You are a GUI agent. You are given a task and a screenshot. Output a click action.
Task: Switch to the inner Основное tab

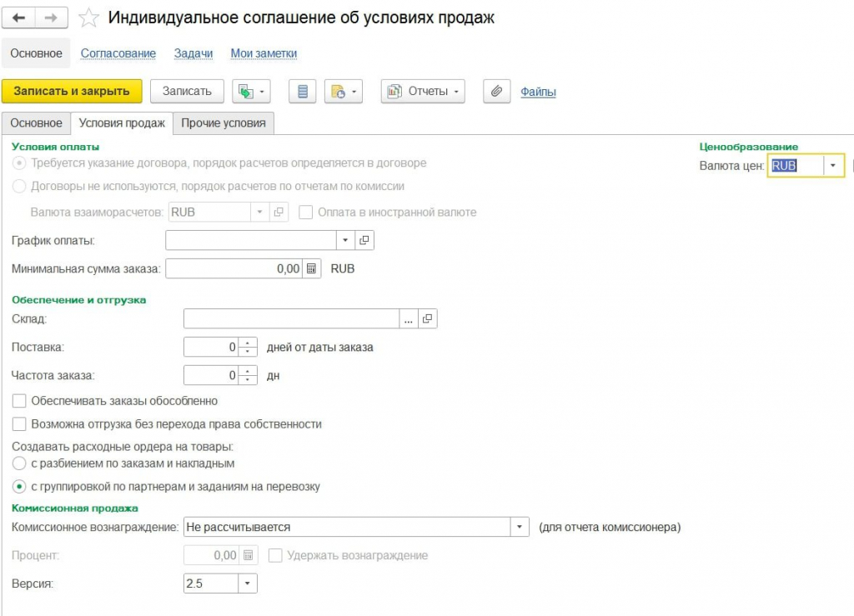pos(36,123)
